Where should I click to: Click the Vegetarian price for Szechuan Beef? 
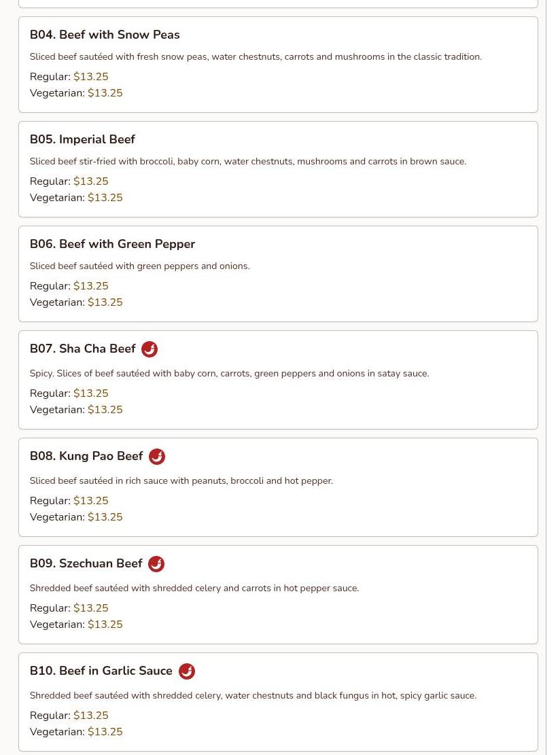tap(105, 625)
